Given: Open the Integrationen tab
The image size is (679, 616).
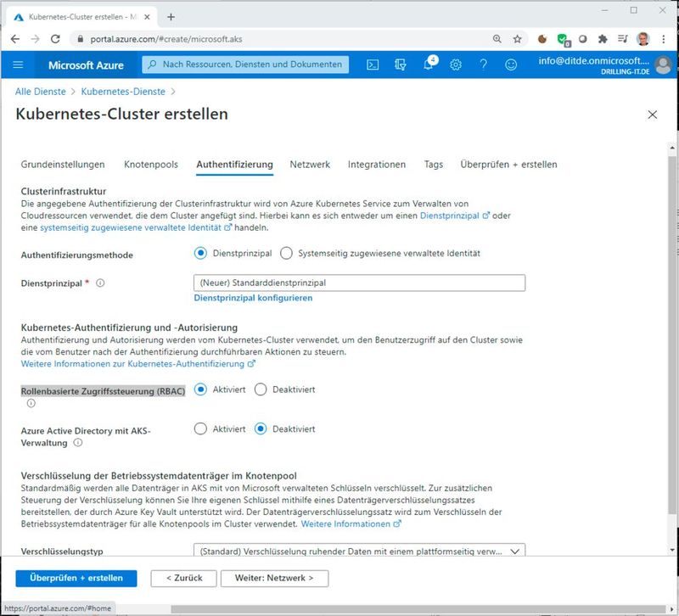Looking at the screenshot, I should [x=377, y=165].
